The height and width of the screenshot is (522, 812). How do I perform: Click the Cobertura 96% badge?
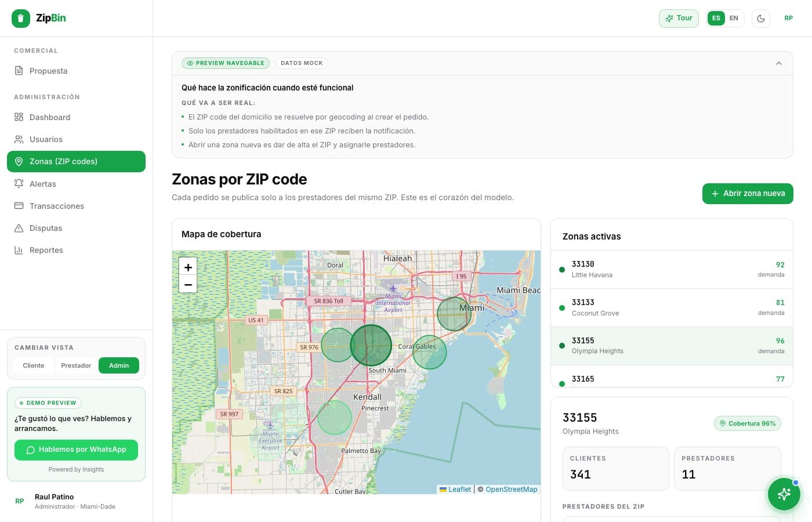pos(748,423)
